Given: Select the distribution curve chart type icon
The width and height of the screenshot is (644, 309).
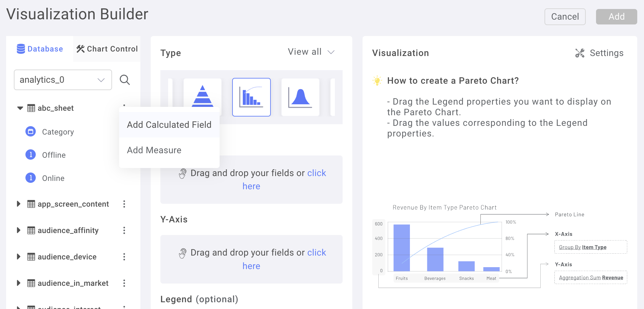Looking at the screenshot, I should coord(300,97).
